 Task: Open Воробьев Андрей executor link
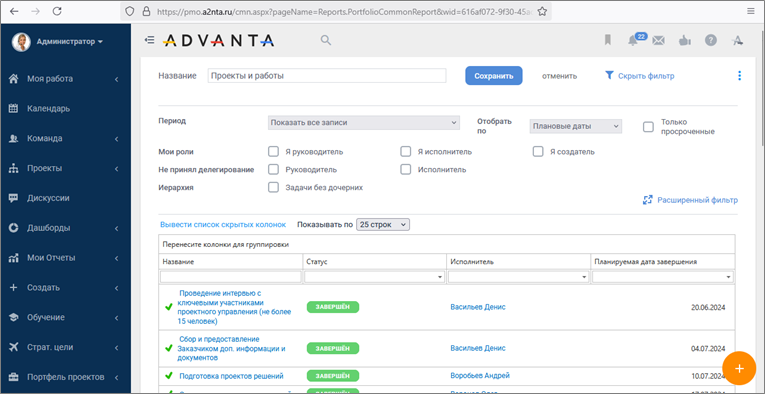click(x=480, y=375)
